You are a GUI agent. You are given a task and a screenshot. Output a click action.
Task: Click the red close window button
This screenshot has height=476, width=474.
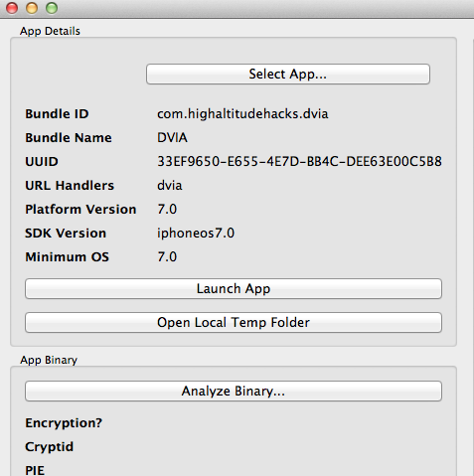tap(12, 8)
